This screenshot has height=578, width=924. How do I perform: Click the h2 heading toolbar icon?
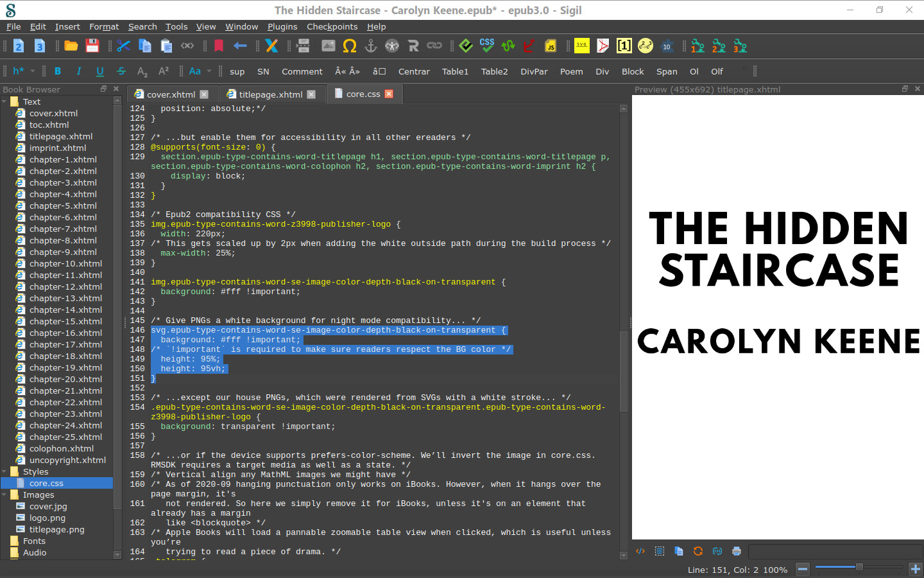19,46
